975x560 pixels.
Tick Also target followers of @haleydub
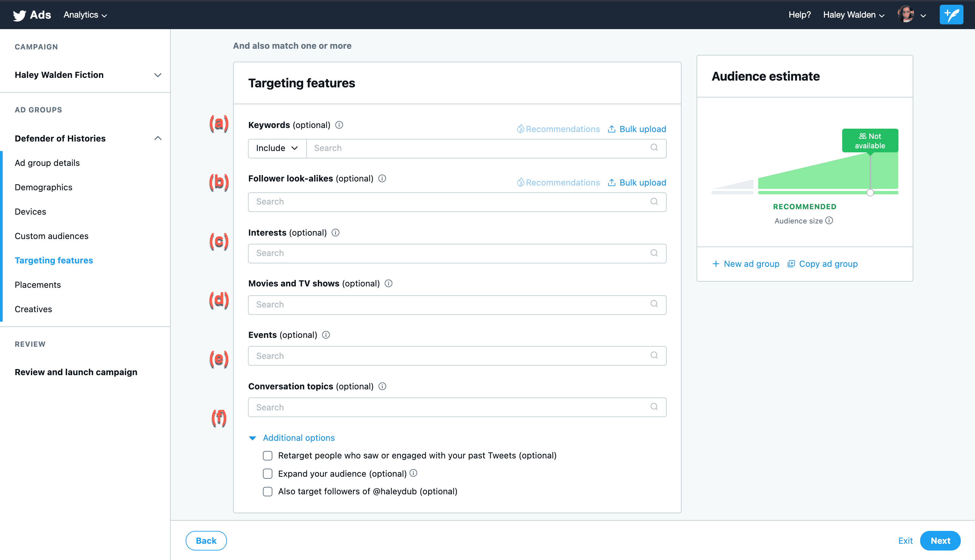(x=267, y=492)
